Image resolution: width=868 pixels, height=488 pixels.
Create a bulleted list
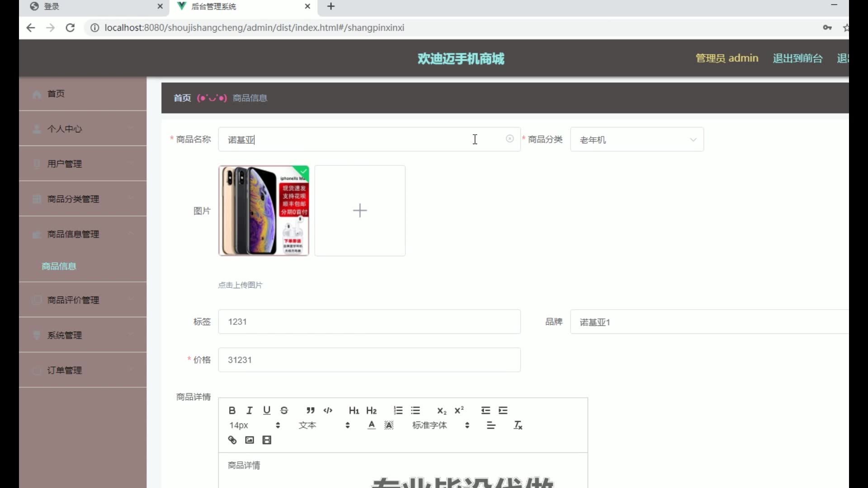(x=415, y=410)
